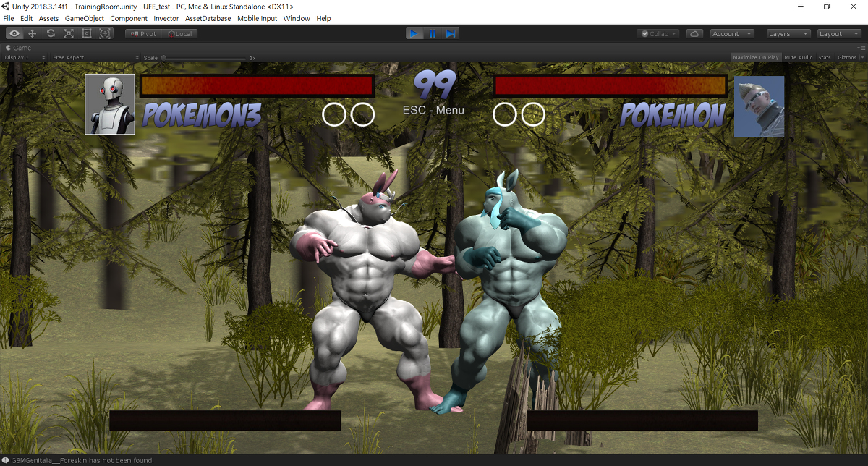Screen dimensions: 868x466
Task: Select the Rect transform tool
Action: tap(87, 33)
